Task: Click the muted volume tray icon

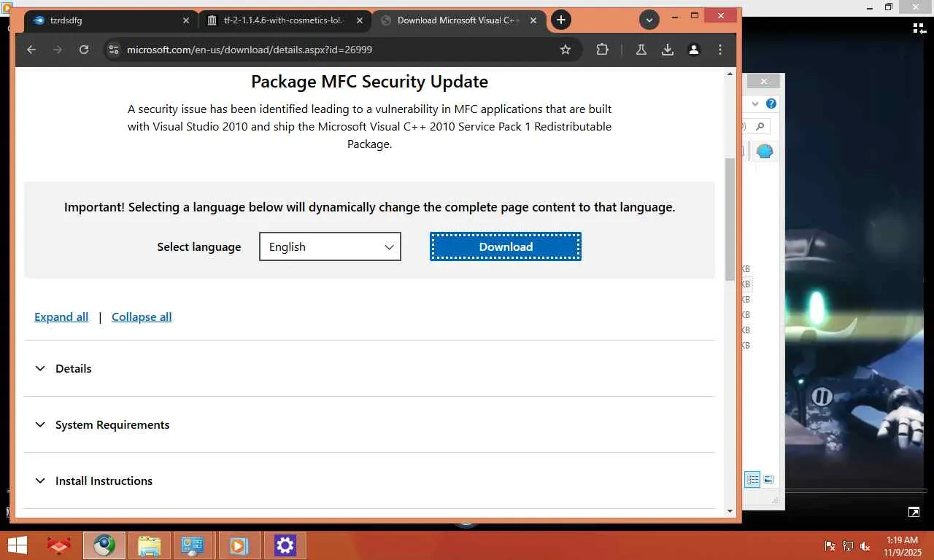Action: click(865, 546)
